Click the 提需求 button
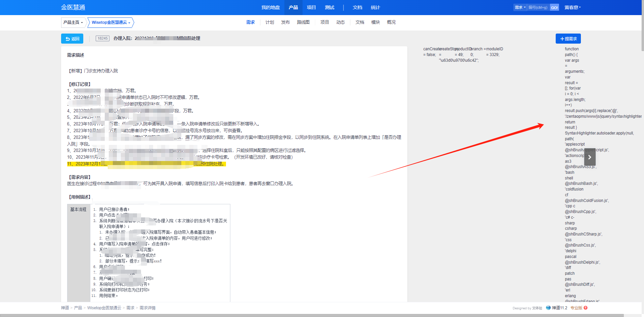This screenshot has width=644, height=317. pos(568,39)
